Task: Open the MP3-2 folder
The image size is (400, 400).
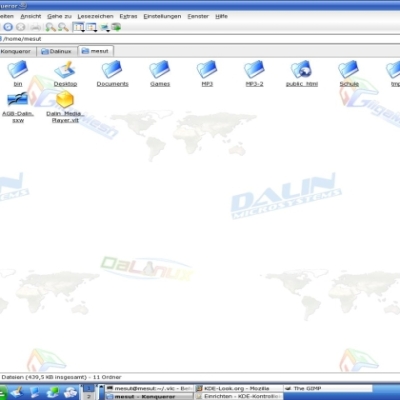Action: 254,73
